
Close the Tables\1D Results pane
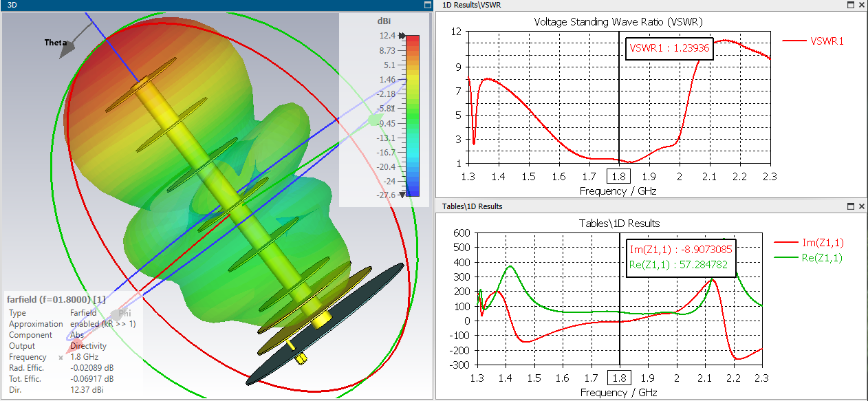860,206
